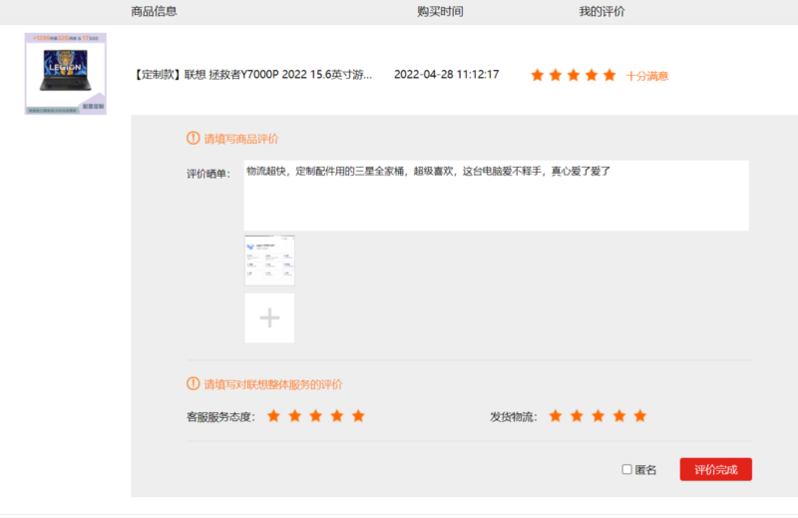Click the Legion laptop product image
The width and height of the screenshot is (798, 518).
(65, 74)
